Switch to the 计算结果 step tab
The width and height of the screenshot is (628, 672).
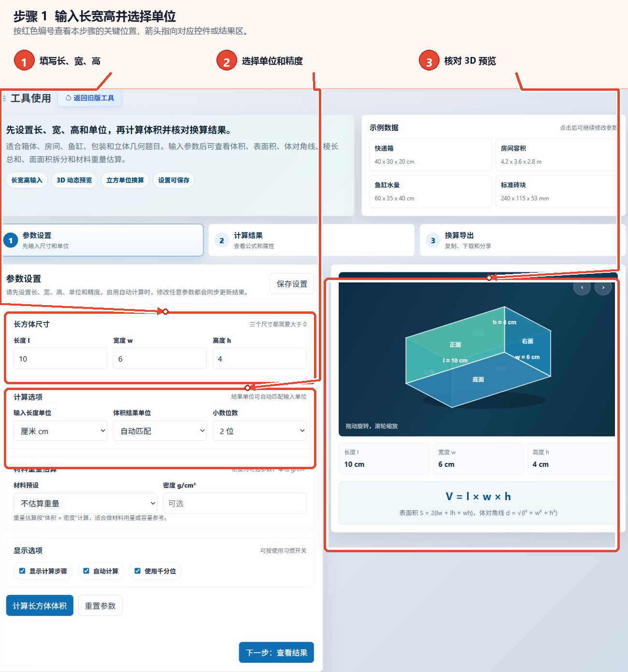click(x=312, y=240)
